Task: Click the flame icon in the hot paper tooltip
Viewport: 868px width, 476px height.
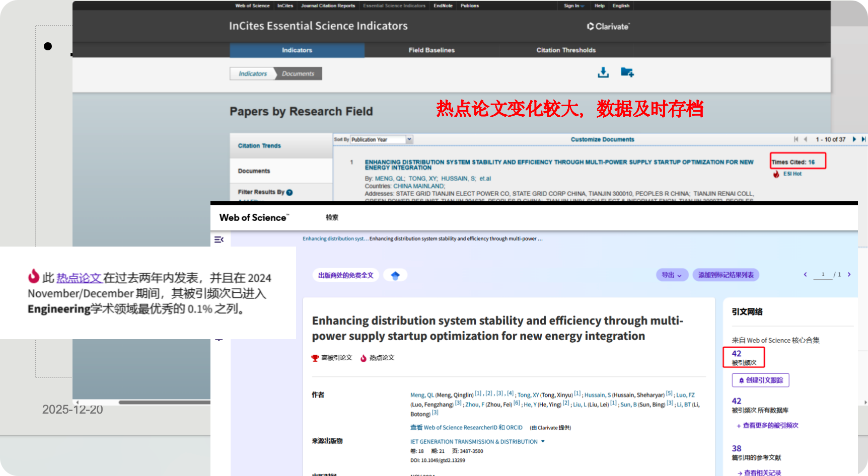Action: coord(34,276)
